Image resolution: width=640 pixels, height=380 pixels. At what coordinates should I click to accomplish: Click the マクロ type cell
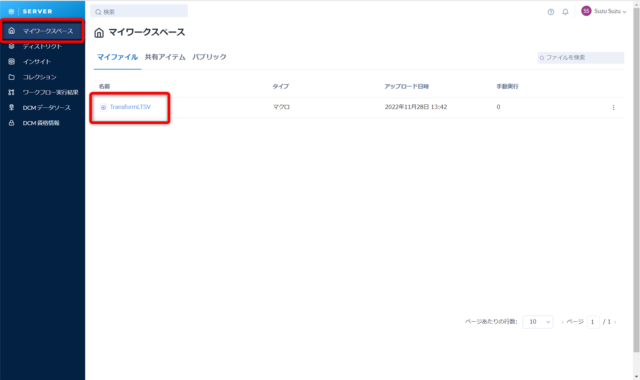coord(281,107)
